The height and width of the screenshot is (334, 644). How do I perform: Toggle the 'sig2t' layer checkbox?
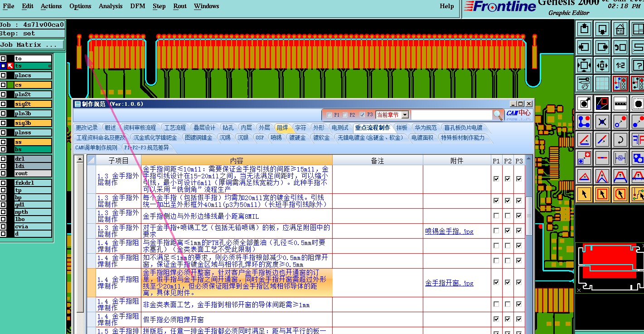pos(3,104)
